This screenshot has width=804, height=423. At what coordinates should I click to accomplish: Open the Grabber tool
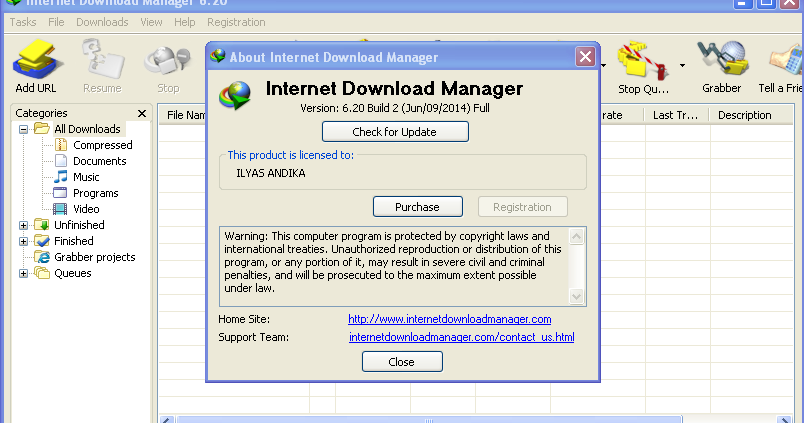722,61
